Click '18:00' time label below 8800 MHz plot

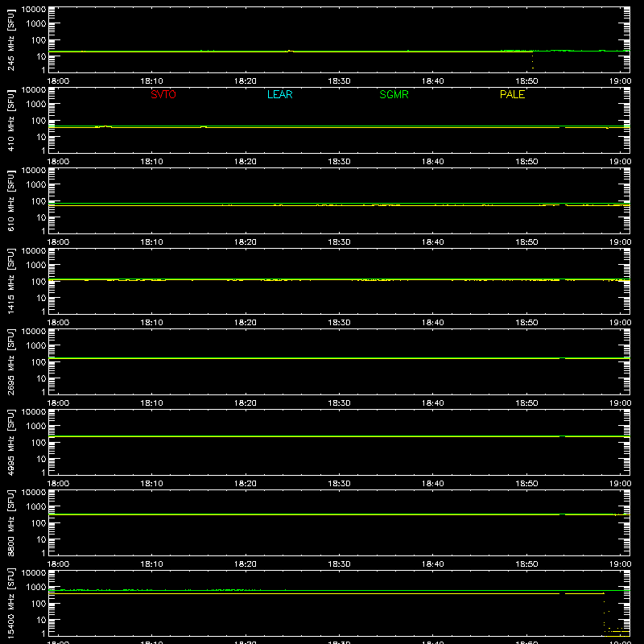coord(58,564)
